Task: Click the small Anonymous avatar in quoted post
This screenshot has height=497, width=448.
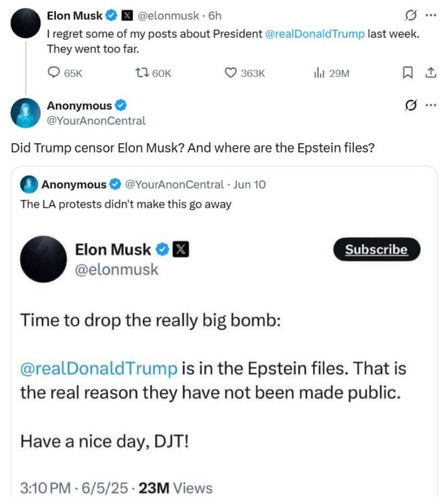Action: coord(29,185)
